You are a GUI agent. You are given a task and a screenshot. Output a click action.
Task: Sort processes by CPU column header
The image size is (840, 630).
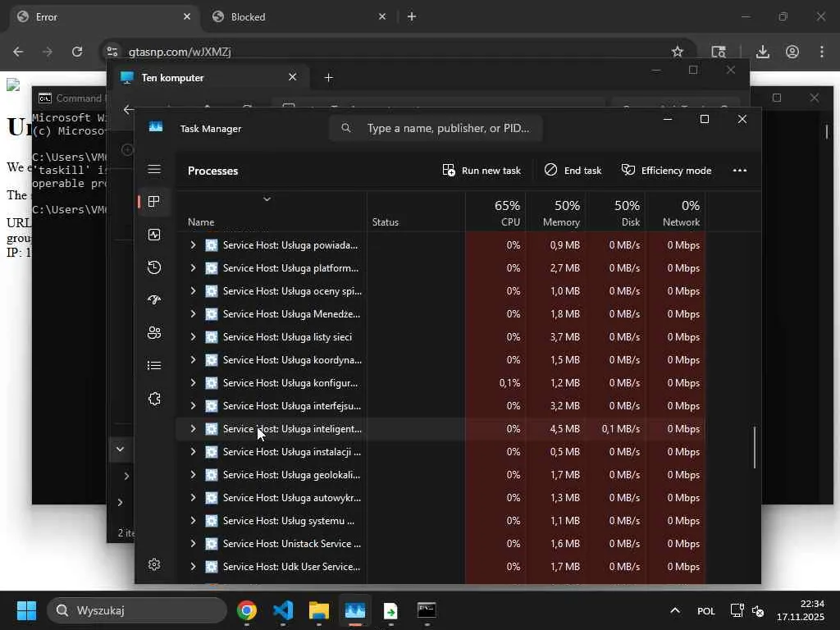506,212
